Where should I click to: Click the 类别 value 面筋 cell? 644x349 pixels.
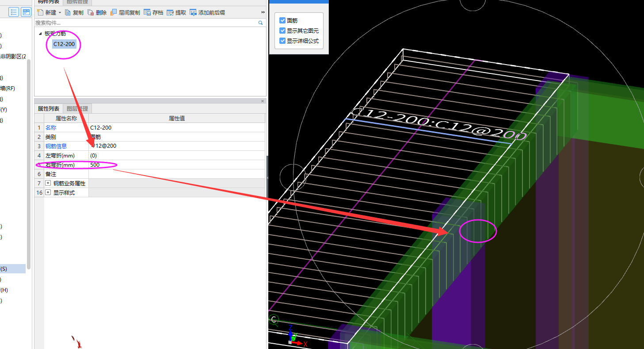[177, 137]
